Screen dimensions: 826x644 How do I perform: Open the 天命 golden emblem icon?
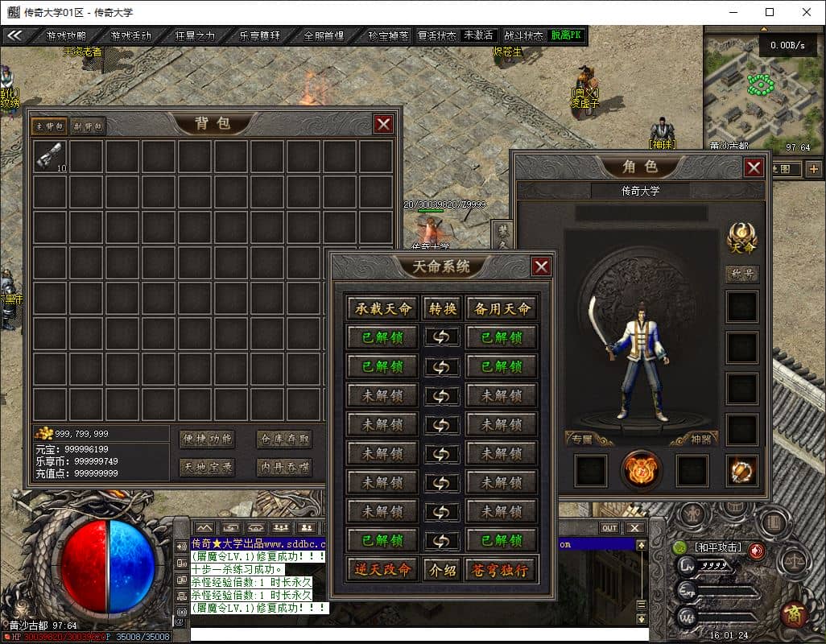point(742,238)
